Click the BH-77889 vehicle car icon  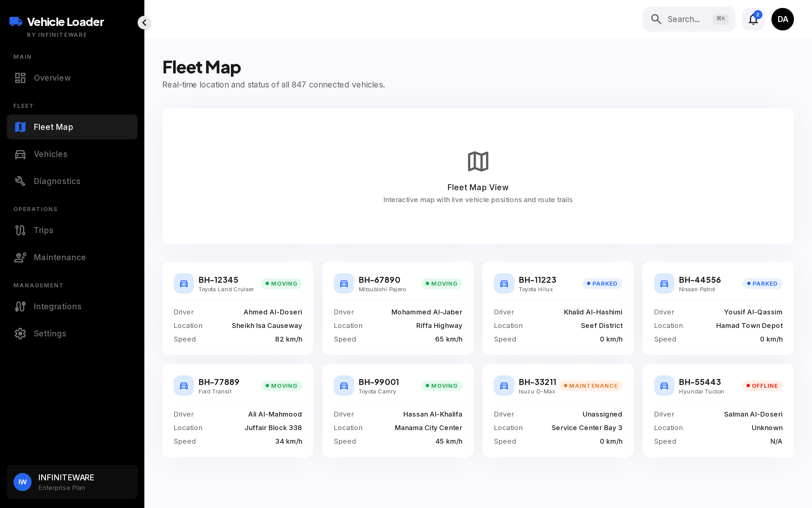(184, 386)
